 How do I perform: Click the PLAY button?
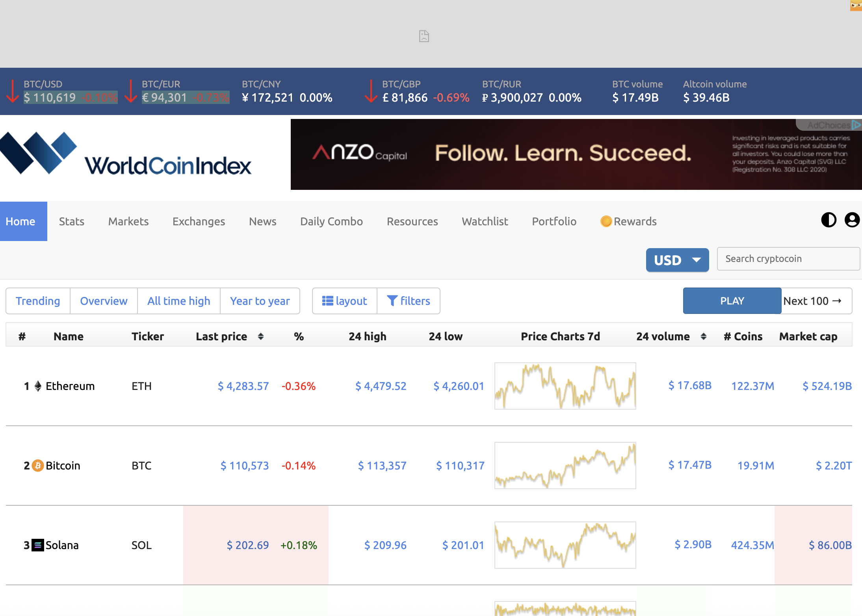click(x=732, y=301)
